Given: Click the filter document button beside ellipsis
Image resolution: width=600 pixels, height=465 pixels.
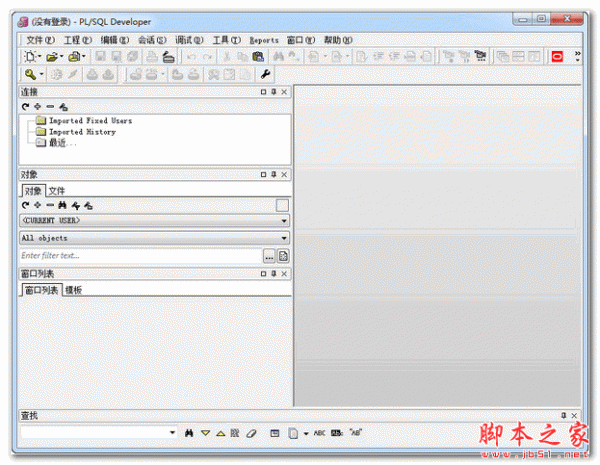Looking at the screenshot, I should (283, 256).
